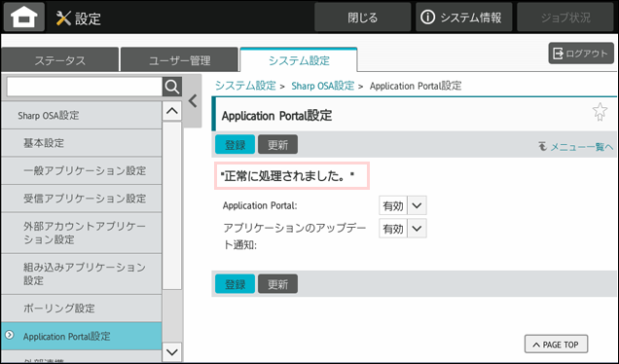
Task: Select Application Portal設定 in sidebar
Action: (x=82, y=336)
